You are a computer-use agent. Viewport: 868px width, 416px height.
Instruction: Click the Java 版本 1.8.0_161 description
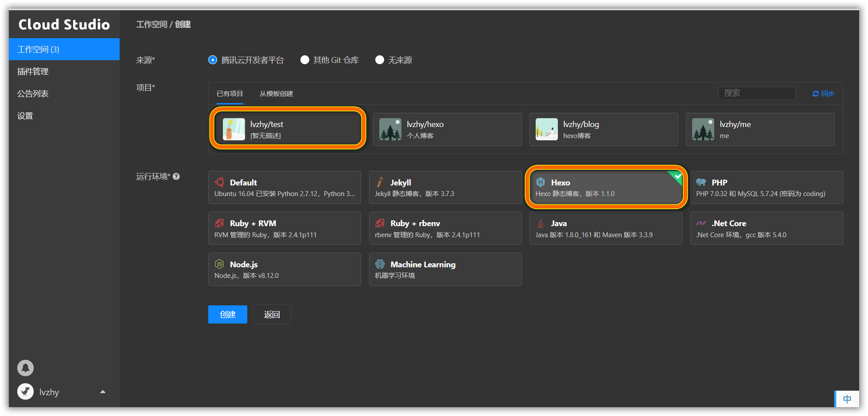(594, 235)
